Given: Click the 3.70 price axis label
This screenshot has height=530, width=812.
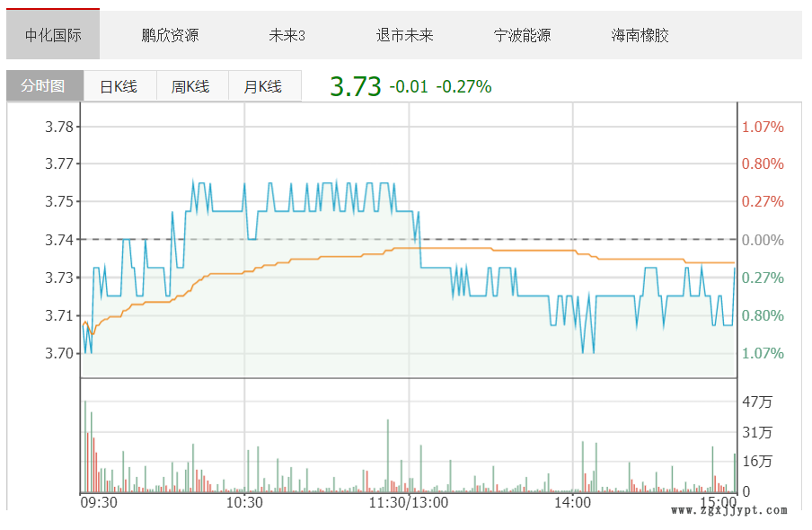Looking at the screenshot, I should (59, 353).
